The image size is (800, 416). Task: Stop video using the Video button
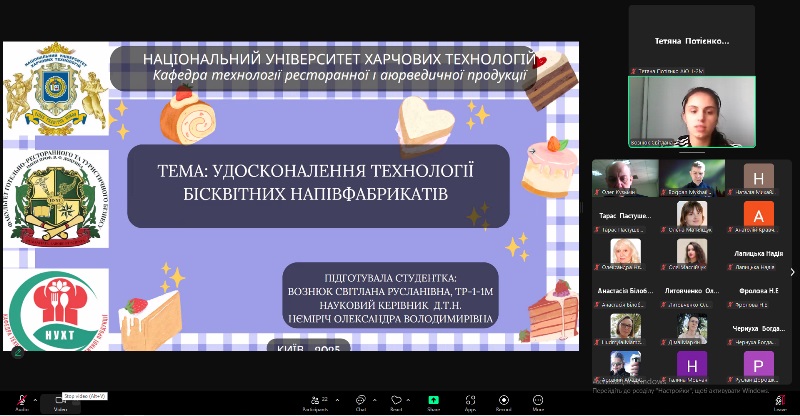point(60,403)
